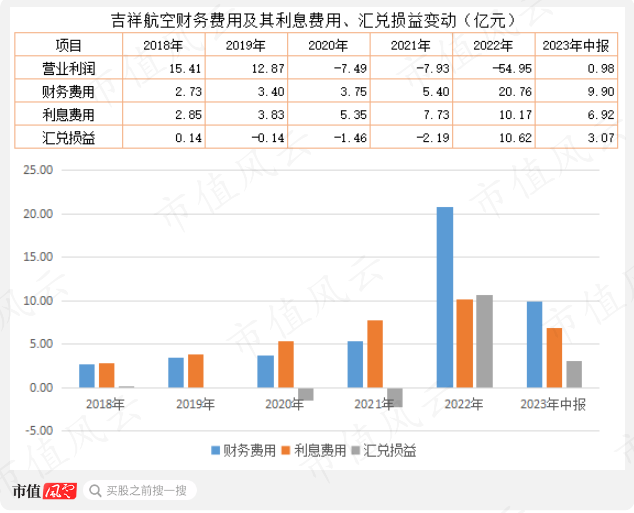Screen dimensions: 634x513
Task: Click the gray 汇兑损益 legend swatch
Action: coord(356,450)
